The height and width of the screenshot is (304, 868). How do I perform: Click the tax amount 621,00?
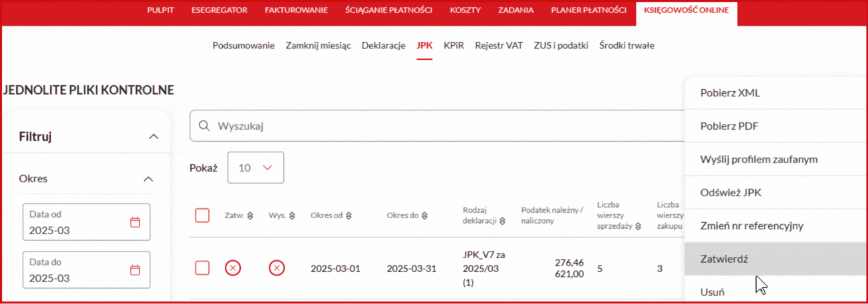[x=569, y=274]
